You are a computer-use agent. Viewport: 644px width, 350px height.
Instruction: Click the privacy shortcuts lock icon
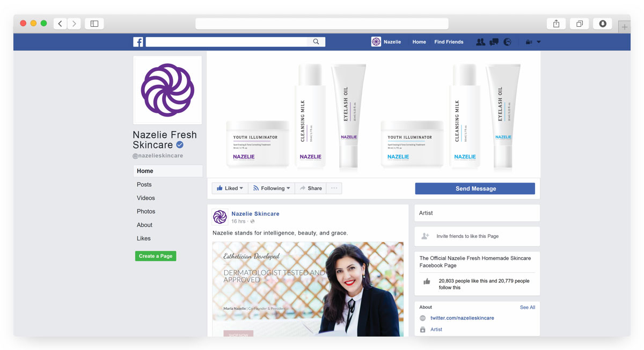pos(529,42)
